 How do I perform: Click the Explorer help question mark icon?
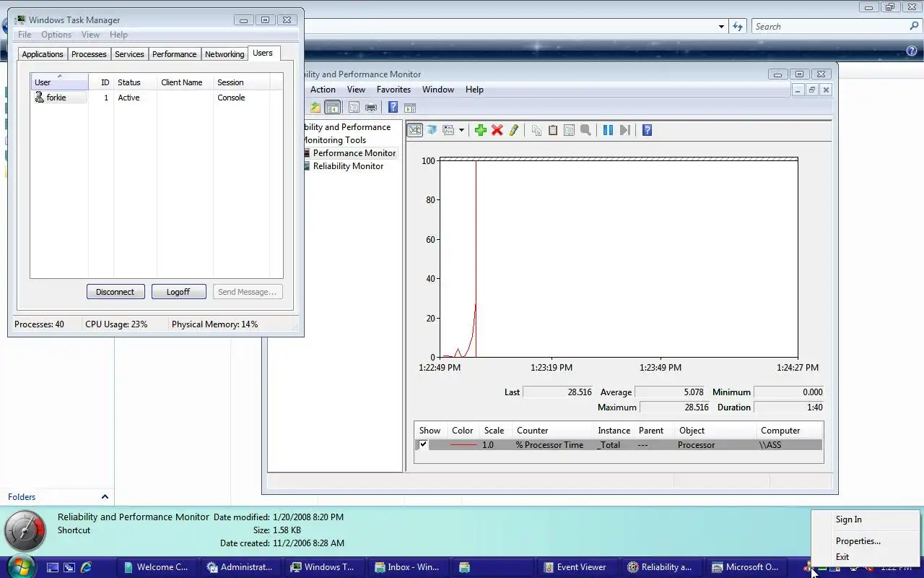(911, 51)
